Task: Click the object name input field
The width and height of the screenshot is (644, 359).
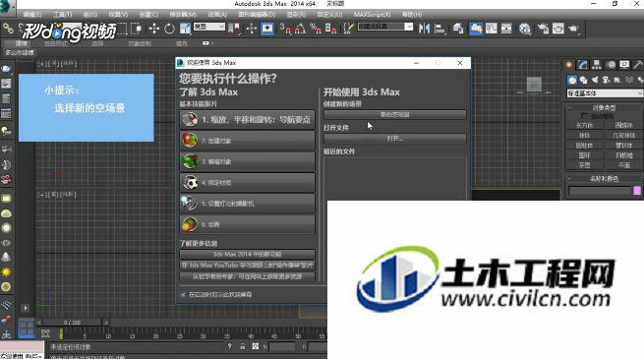Action: (x=600, y=191)
